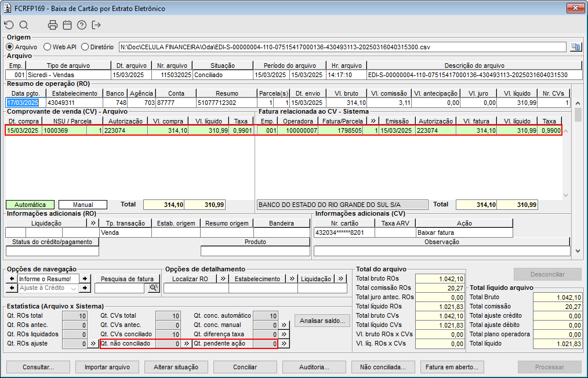Image resolution: width=588 pixels, height=378 pixels.
Task: Select the Web API radio option
Action: point(48,47)
